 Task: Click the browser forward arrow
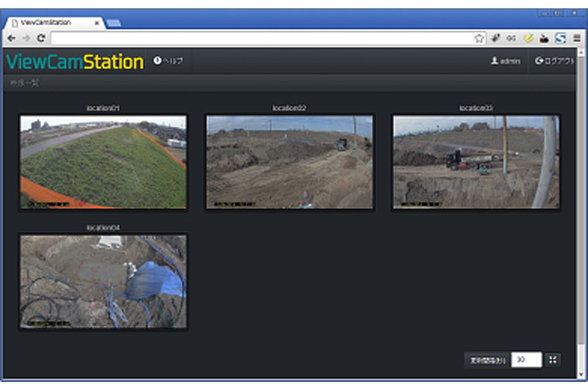(26, 39)
